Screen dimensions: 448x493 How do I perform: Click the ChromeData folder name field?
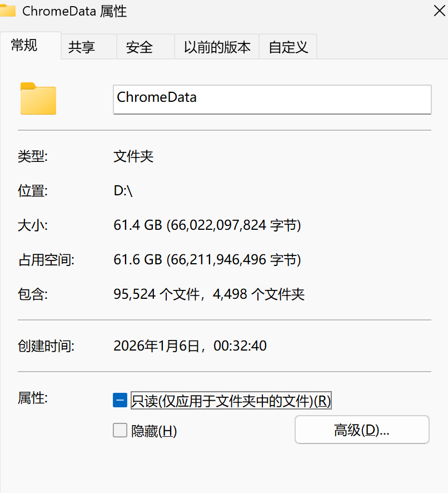[272, 99]
